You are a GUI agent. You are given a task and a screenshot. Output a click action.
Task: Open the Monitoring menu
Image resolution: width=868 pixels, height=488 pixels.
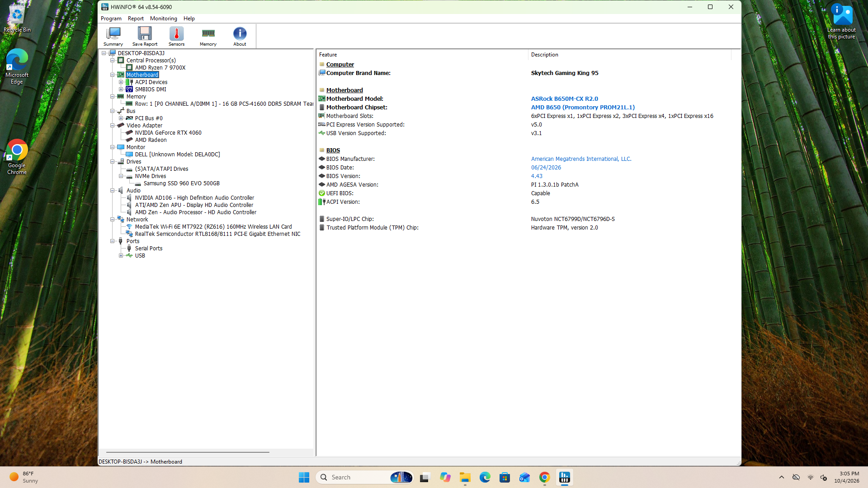point(163,19)
